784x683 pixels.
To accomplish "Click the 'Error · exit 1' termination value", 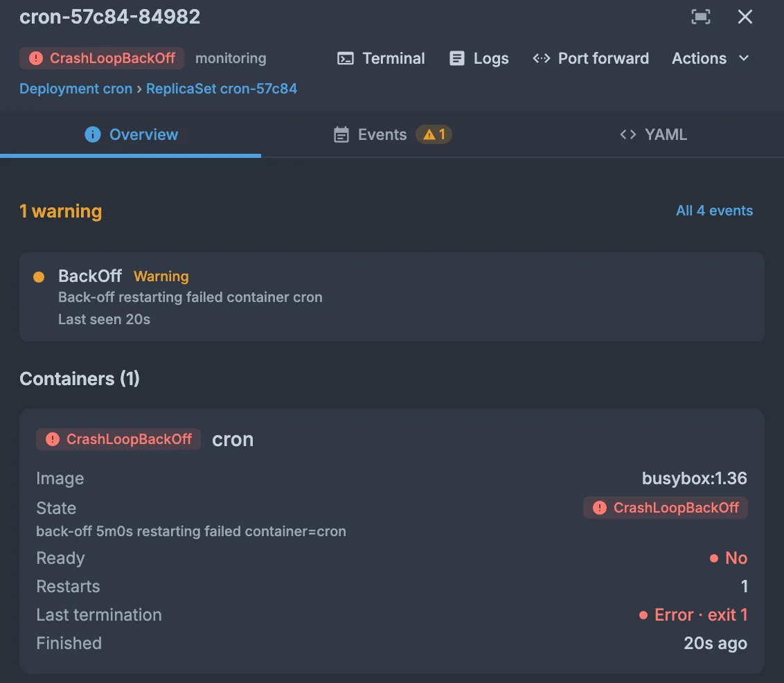I will click(x=693, y=614).
